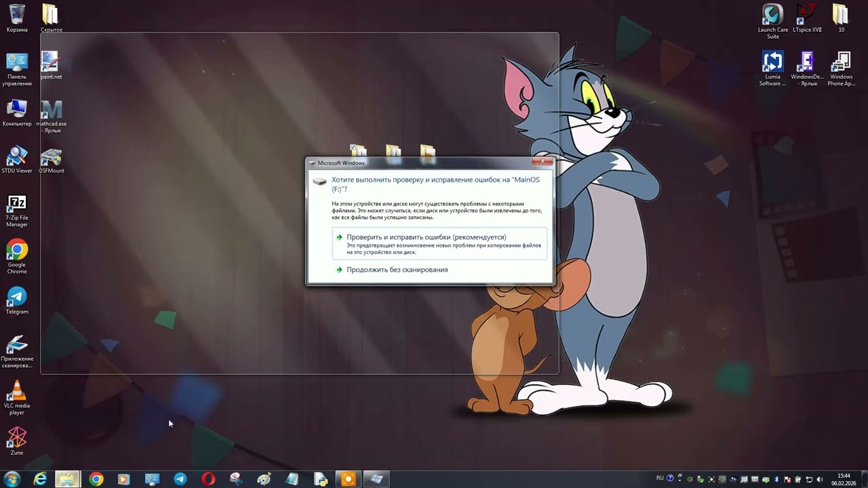Viewport: 868px width, 488px height.
Task: Open the orange screen recorder taskbar icon
Action: coord(348,479)
